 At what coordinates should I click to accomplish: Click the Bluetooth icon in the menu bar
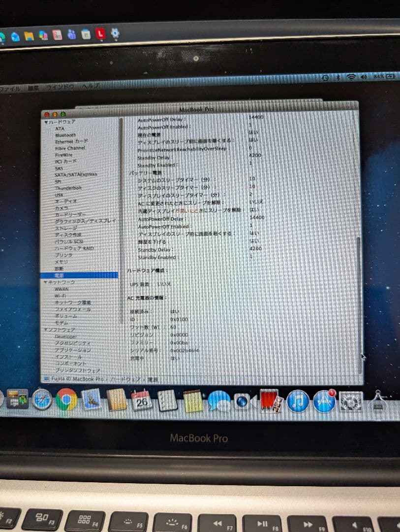pyautogui.click(x=338, y=77)
